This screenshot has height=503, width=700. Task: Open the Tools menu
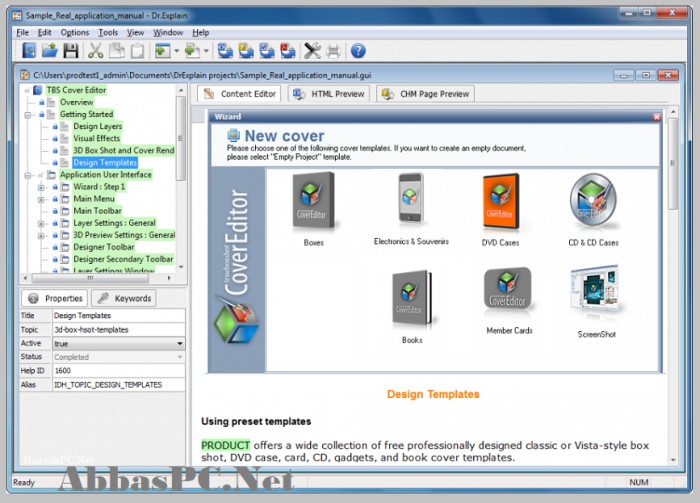pyautogui.click(x=108, y=33)
